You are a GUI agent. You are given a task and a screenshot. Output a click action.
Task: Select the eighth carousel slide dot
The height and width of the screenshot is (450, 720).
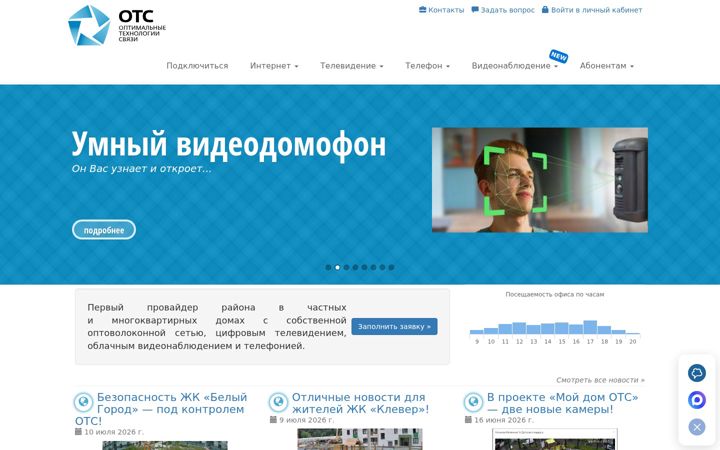(x=391, y=267)
